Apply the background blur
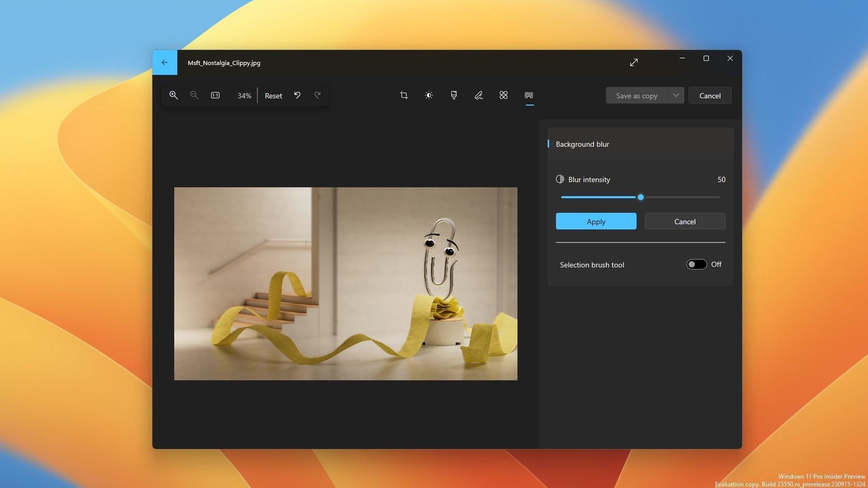This screenshot has width=868, height=488. [596, 221]
